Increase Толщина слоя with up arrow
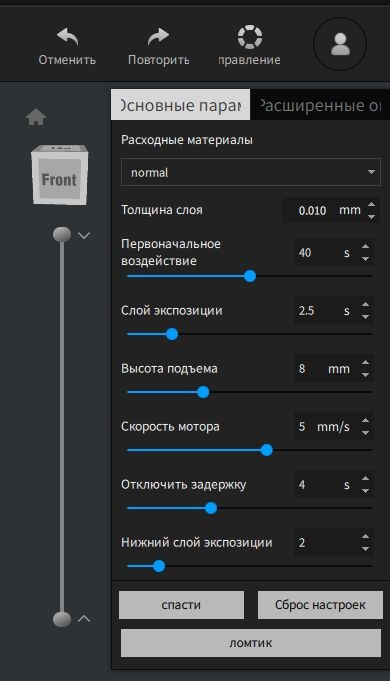The width and height of the screenshot is (390, 681). click(371, 205)
